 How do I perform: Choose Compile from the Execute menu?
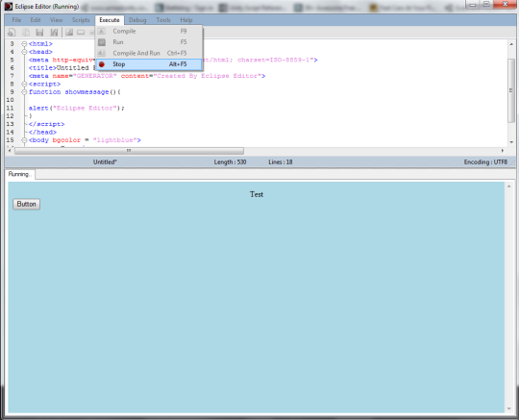coord(149,31)
